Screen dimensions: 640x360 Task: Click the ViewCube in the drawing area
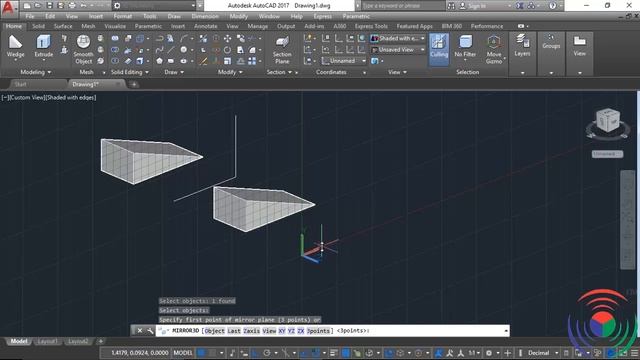(x=607, y=121)
